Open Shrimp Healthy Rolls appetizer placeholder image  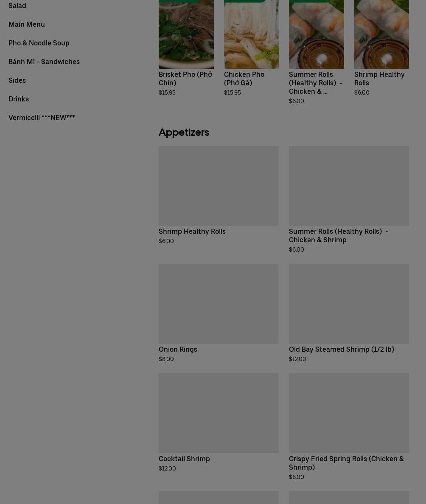pyautogui.click(x=219, y=186)
